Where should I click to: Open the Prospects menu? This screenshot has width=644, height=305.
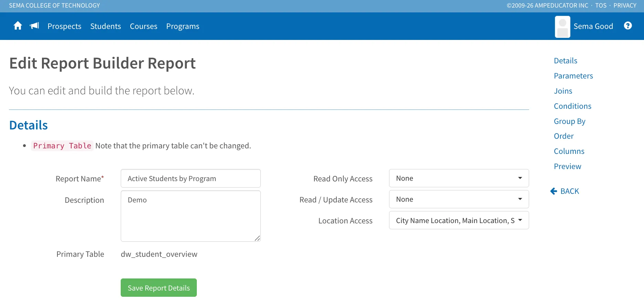click(x=64, y=26)
